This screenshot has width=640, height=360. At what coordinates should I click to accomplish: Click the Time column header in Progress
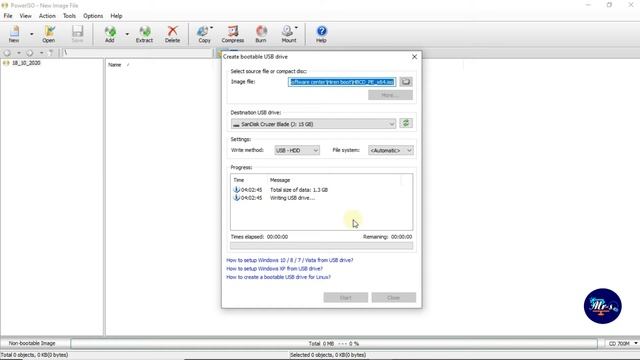click(239, 180)
